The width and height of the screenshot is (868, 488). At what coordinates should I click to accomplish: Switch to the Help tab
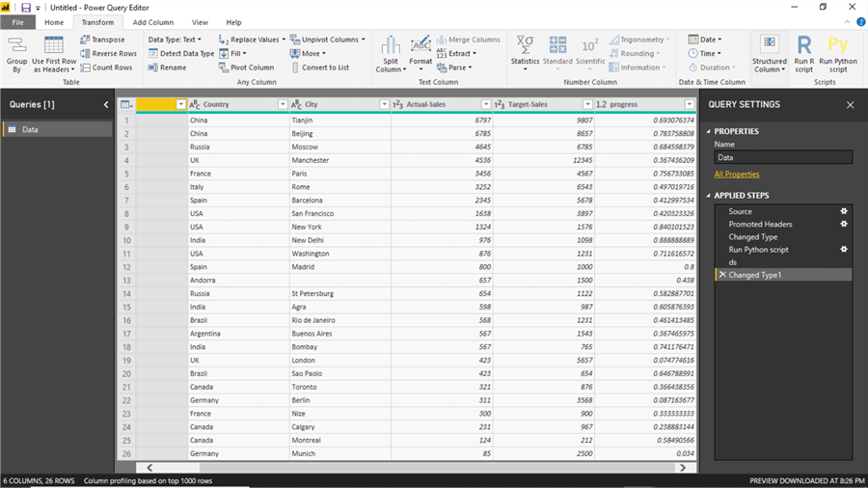[233, 22]
